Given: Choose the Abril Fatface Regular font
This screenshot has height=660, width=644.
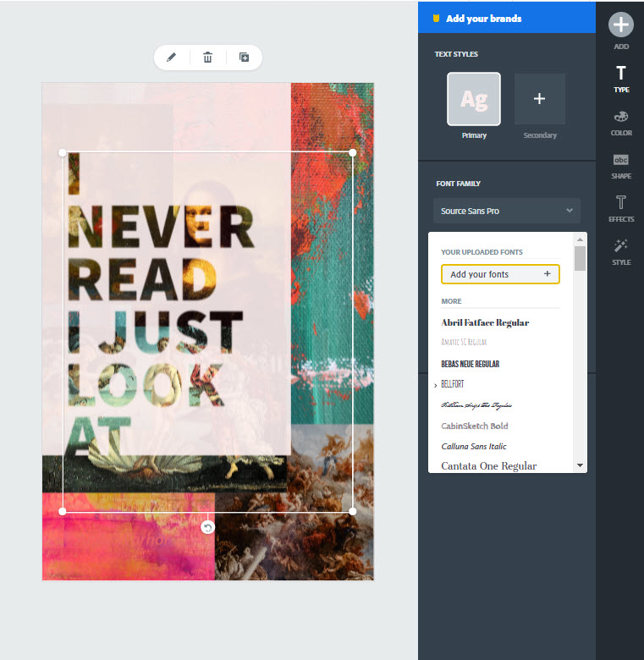Looking at the screenshot, I should tap(485, 323).
